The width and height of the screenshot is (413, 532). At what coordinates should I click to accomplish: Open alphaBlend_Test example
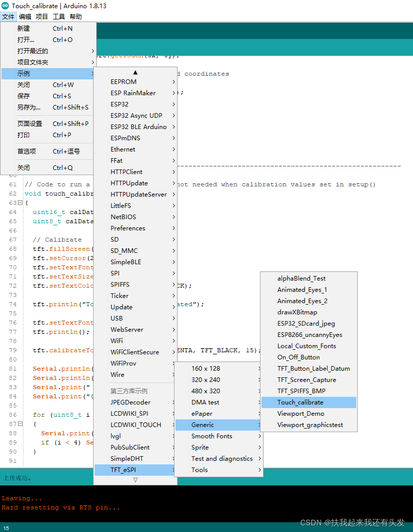click(309, 278)
